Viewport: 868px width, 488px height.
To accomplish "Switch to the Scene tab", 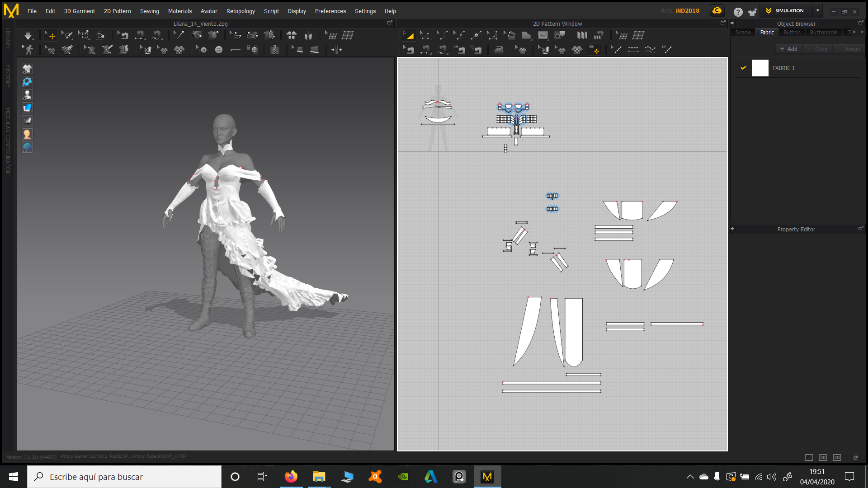I will 743,33.
